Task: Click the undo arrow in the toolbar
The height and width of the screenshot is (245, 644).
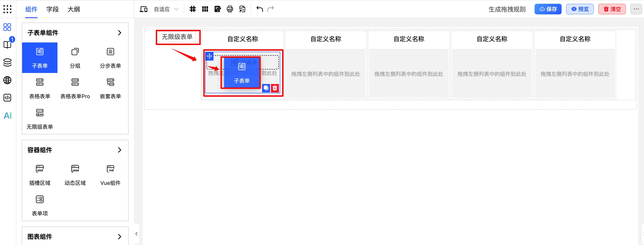Action: coord(259,9)
